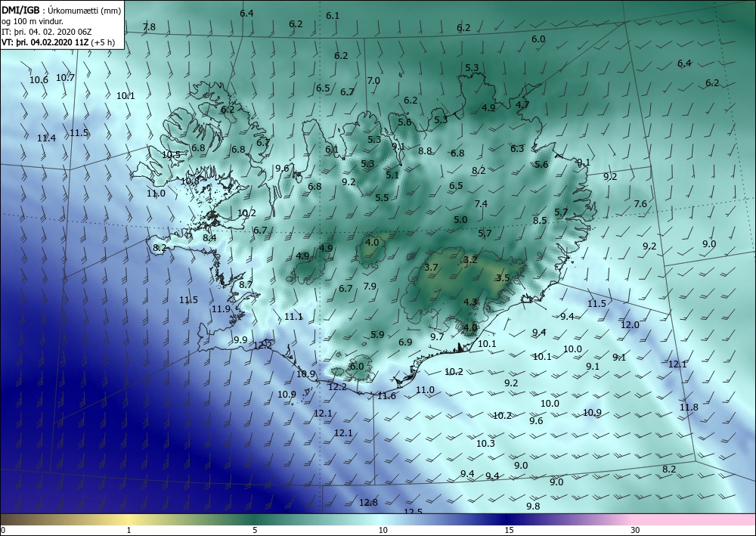
Task: Click the colorbar tick label '10'
Action: (383, 530)
